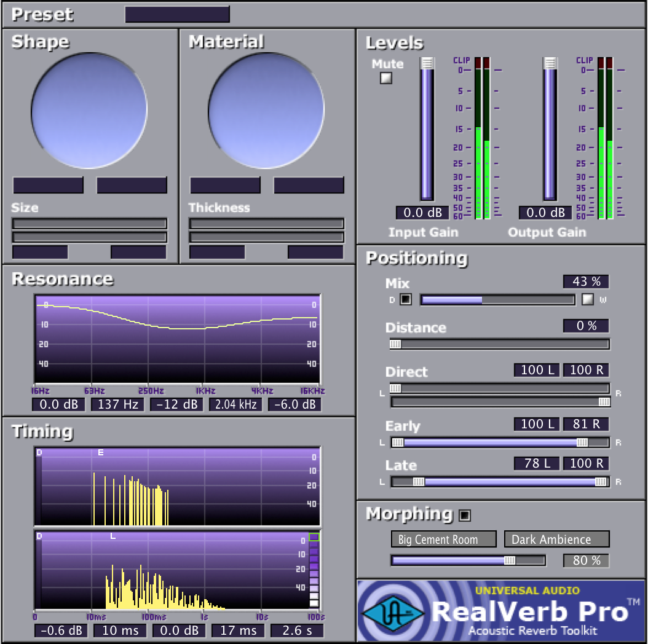
Task: Select the Output Gain 0.0 dB field
Action: point(545,213)
